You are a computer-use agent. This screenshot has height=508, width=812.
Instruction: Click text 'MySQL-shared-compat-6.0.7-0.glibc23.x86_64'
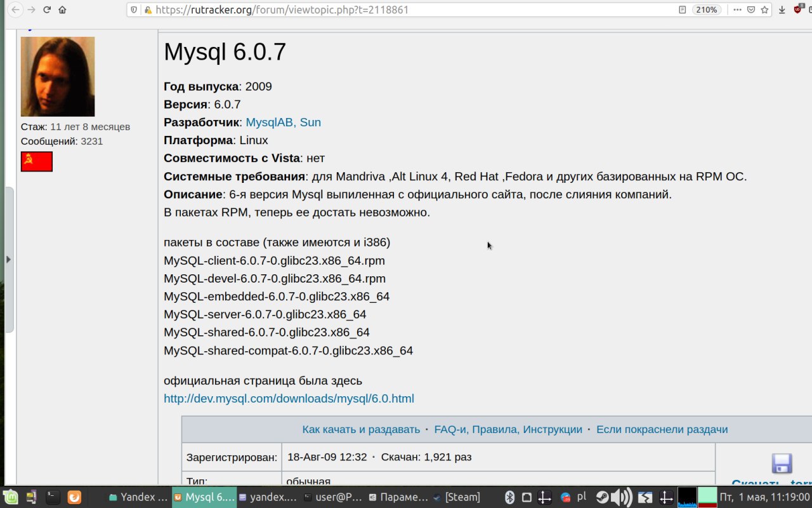tap(288, 350)
